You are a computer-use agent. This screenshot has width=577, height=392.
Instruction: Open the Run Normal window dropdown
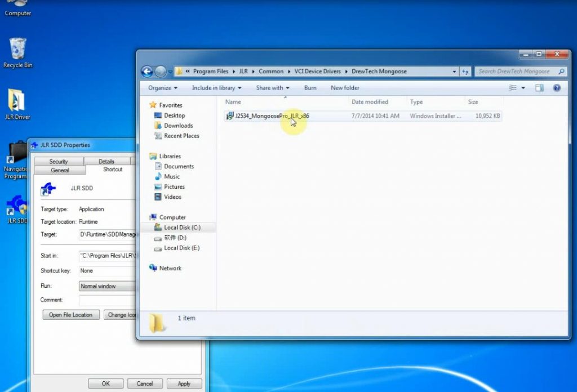tap(108, 286)
